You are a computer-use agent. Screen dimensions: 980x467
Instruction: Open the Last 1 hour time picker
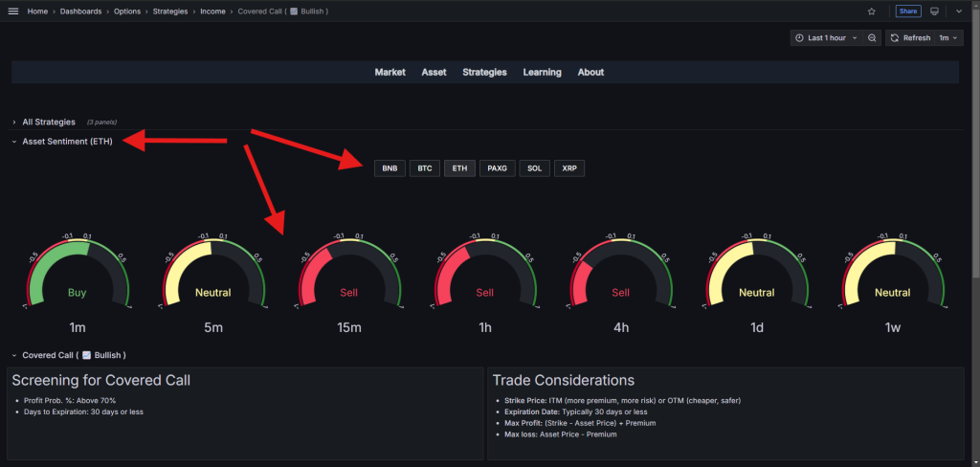(x=826, y=38)
